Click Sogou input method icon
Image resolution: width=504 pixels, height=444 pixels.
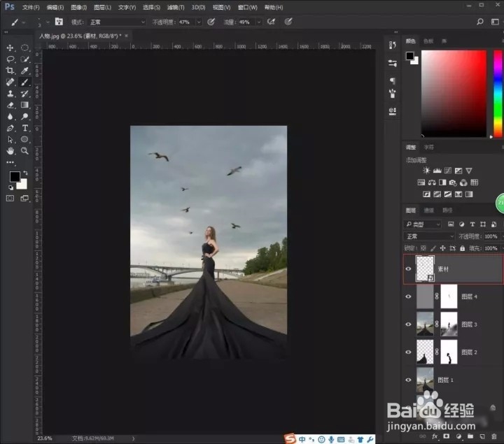(290, 439)
